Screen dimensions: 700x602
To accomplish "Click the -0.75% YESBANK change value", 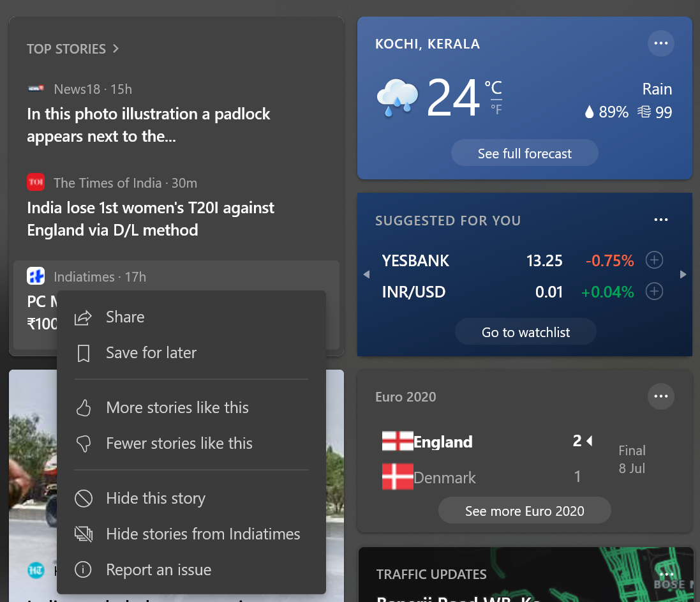I will [x=609, y=261].
